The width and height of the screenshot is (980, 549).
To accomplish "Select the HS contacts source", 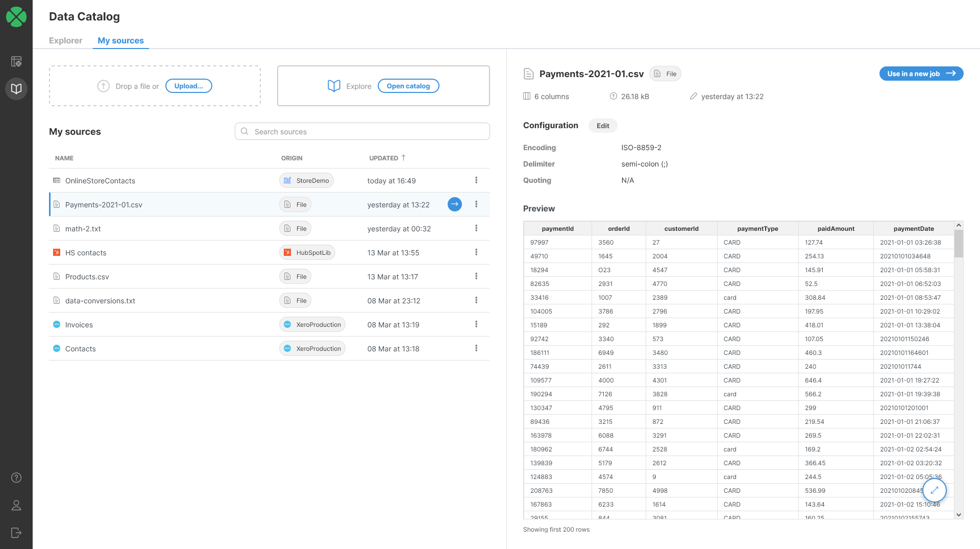I will point(269,252).
